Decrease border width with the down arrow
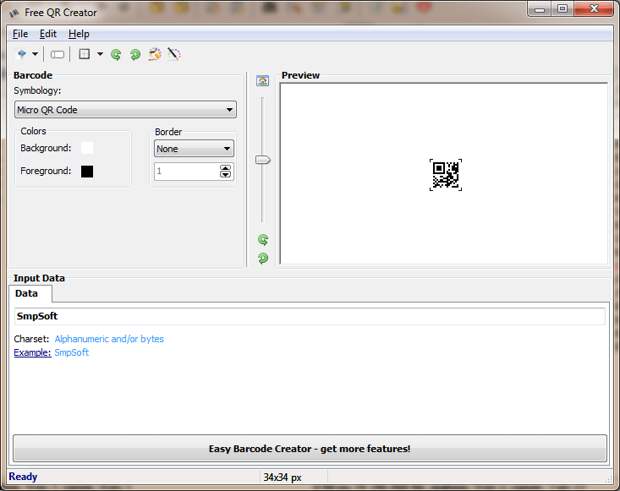Viewport: 620px width, 491px height. [225, 175]
